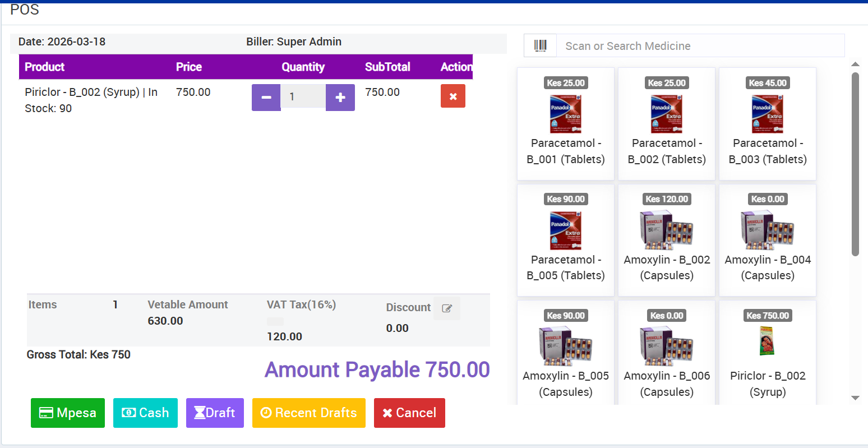Select Paracetamol B_003 priced Kes 45.00

click(x=768, y=124)
